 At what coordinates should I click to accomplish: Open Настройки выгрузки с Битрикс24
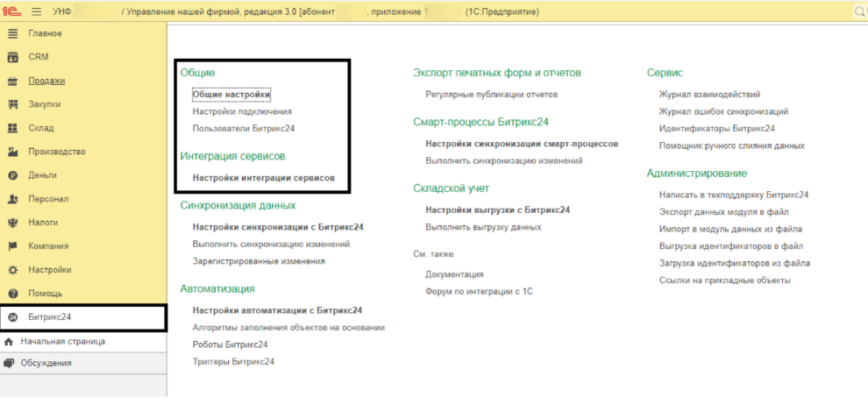pyautogui.click(x=498, y=210)
